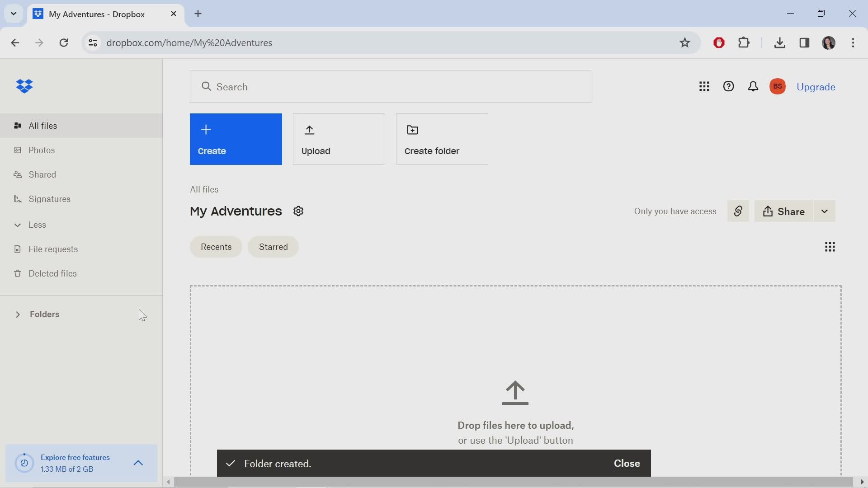Click the copy link icon next to Share
This screenshot has height=488, width=868.
coord(739,211)
